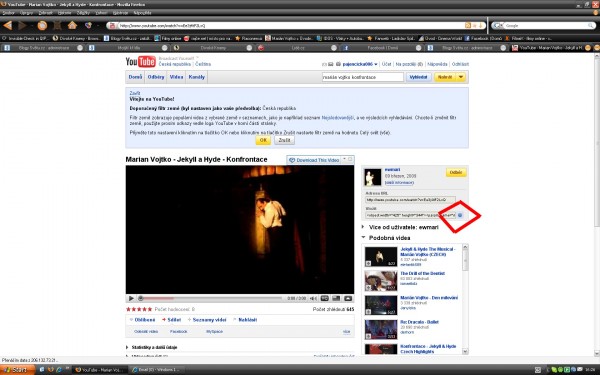Open Marián Vojtko - Den milování video link
The width and height of the screenshot is (600, 375).
click(x=429, y=297)
